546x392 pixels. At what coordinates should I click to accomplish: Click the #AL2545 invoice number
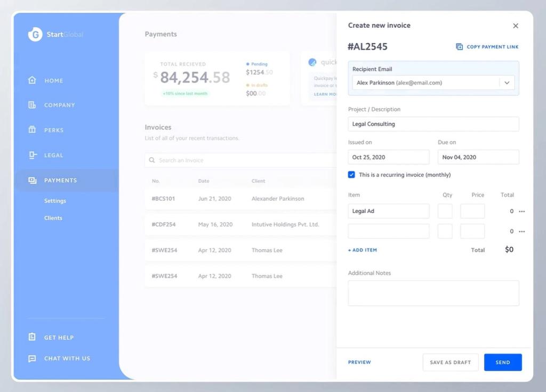click(367, 47)
